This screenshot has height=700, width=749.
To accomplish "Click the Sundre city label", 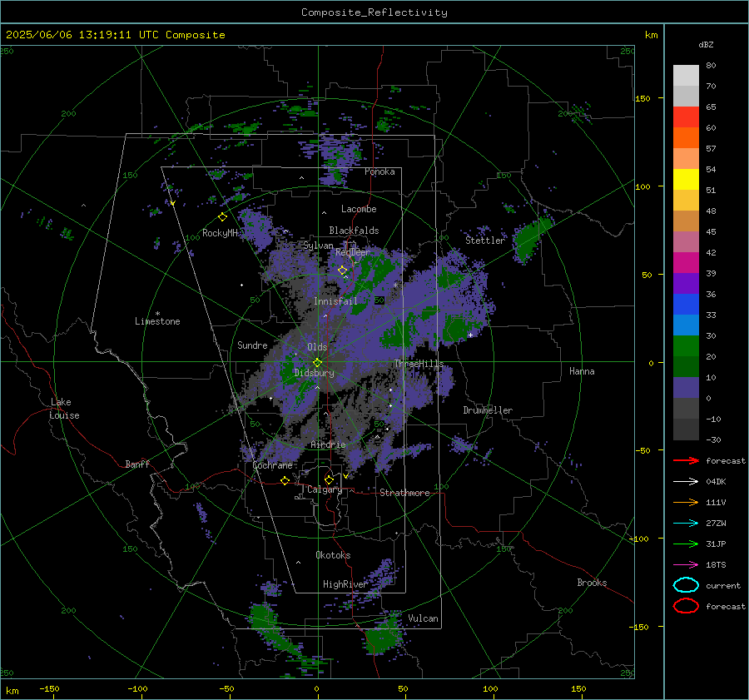I will click(252, 345).
